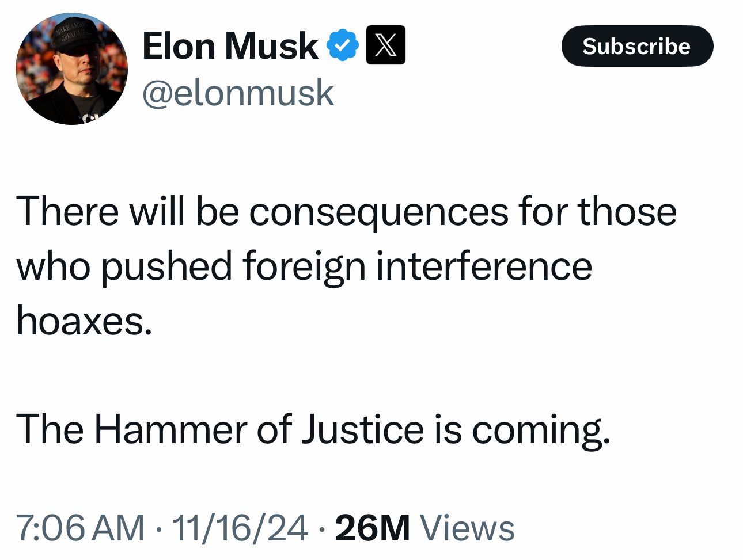Open the 26M view count
Screen dimensions: 743x560
[372, 528]
